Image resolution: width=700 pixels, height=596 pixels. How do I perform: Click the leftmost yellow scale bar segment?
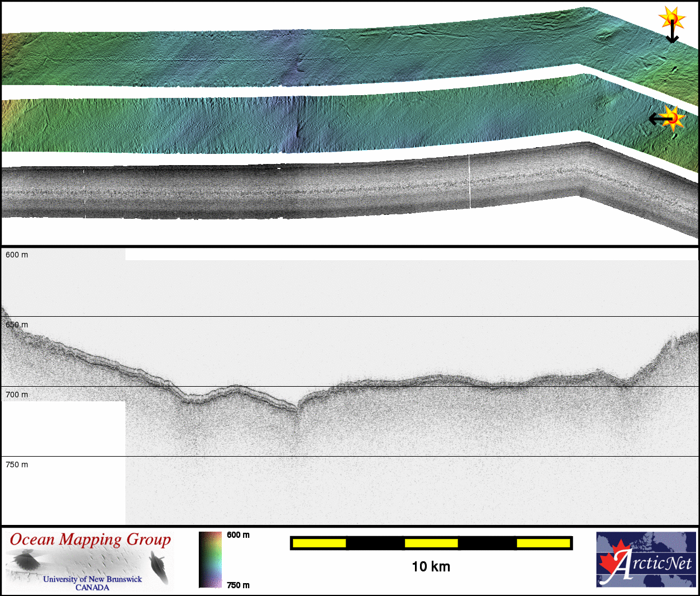(319, 543)
